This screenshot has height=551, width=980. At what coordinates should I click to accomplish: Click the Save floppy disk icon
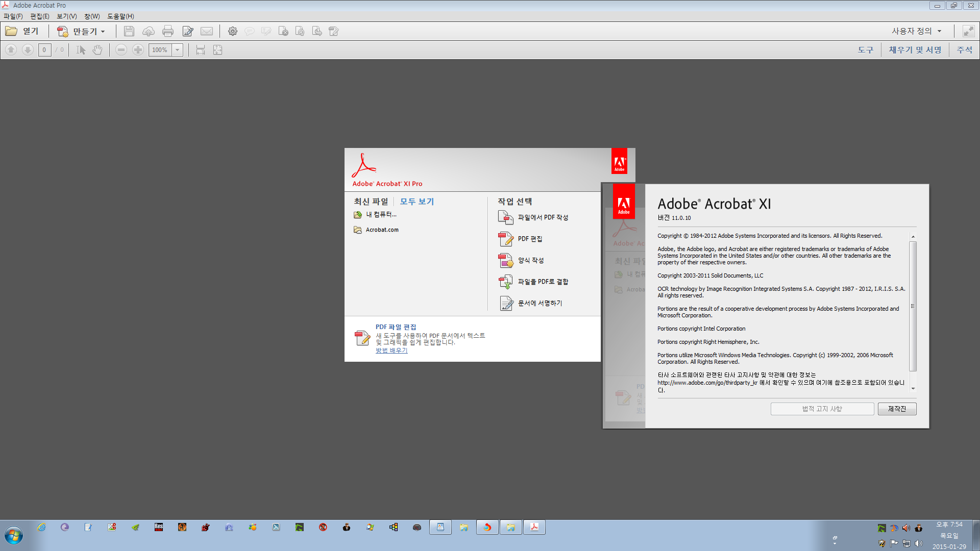[x=129, y=32]
